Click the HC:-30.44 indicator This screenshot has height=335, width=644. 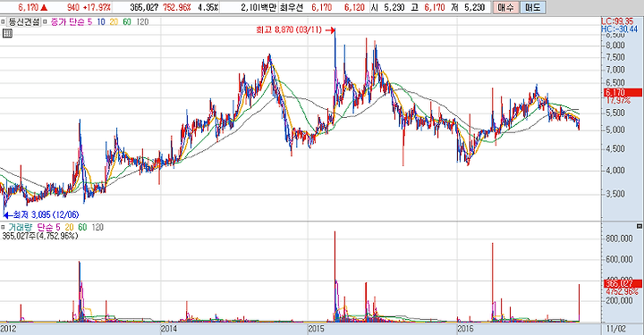click(x=619, y=29)
